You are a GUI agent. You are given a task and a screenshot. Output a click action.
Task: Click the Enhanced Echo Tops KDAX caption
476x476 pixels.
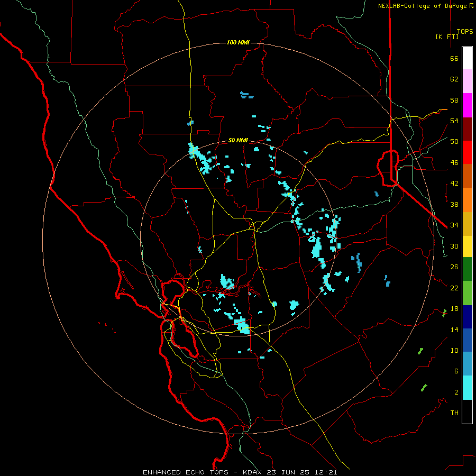240,472
